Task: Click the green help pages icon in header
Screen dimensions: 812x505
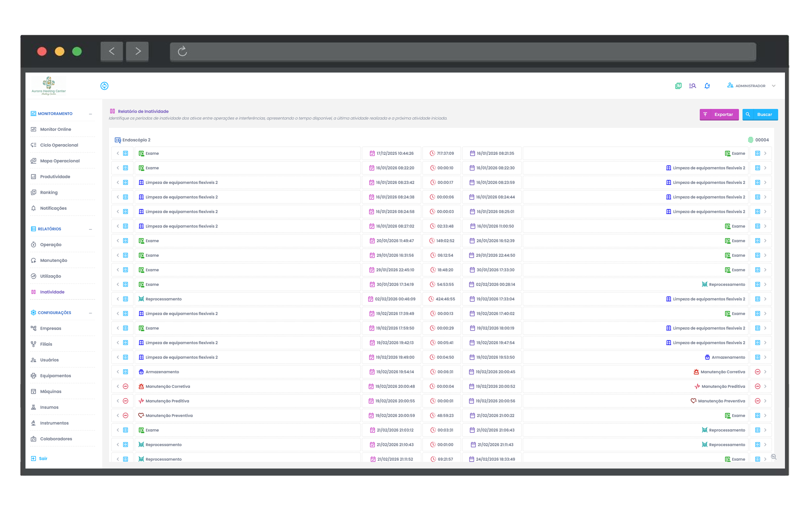Action: (678, 85)
